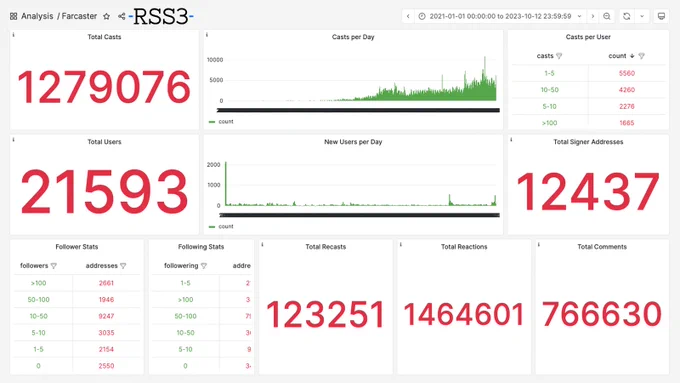
Task: Select the 766630 total comments value
Action: [x=602, y=314]
